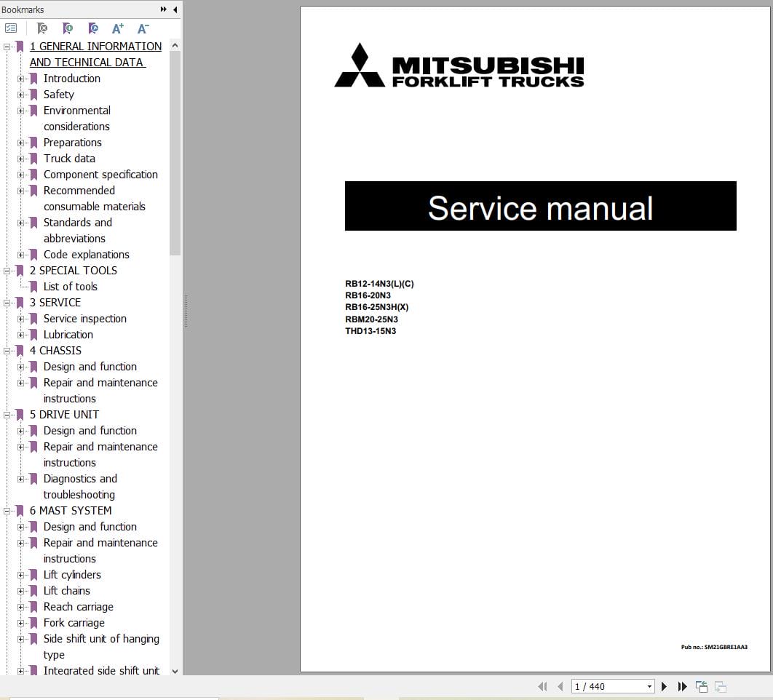This screenshot has height=700, width=773.
Task: Expand the Code explanations bookmark
Action: (x=20, y=255)
